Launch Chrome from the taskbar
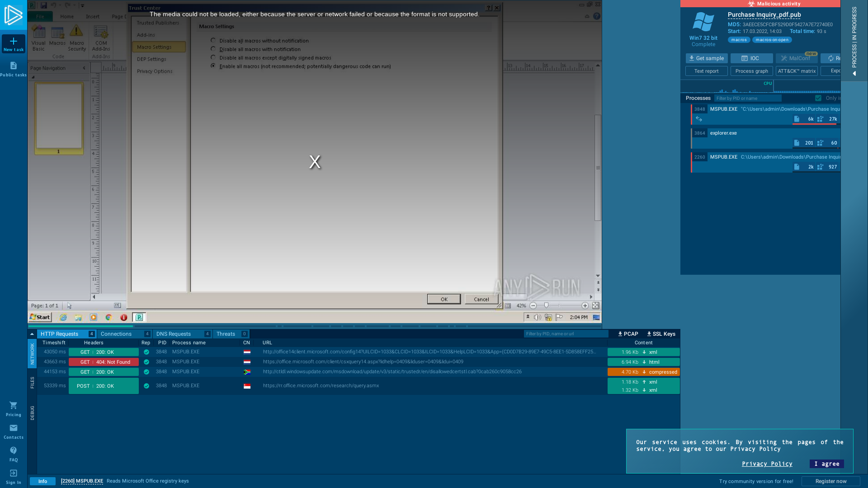This screenshot has width=868, height=488. tap(108, 317)
